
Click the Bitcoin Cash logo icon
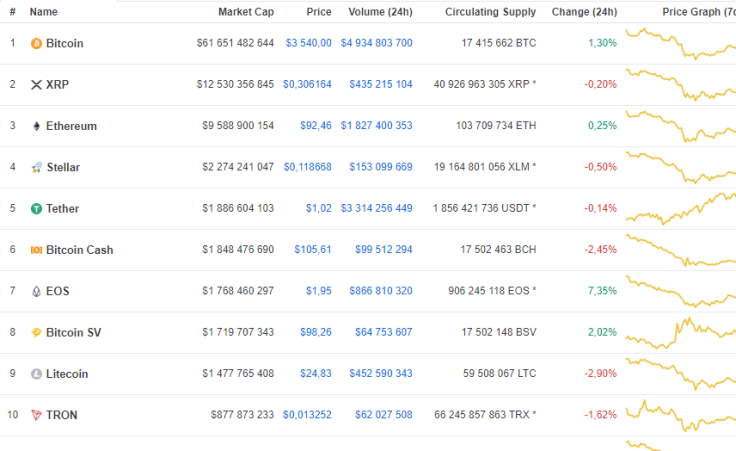click(36, 250)
